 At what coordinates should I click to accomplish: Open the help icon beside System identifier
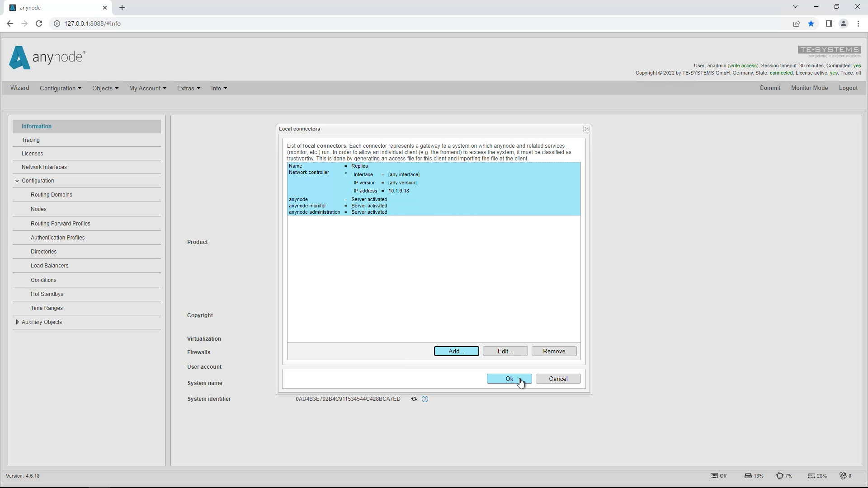pos(425,399)
